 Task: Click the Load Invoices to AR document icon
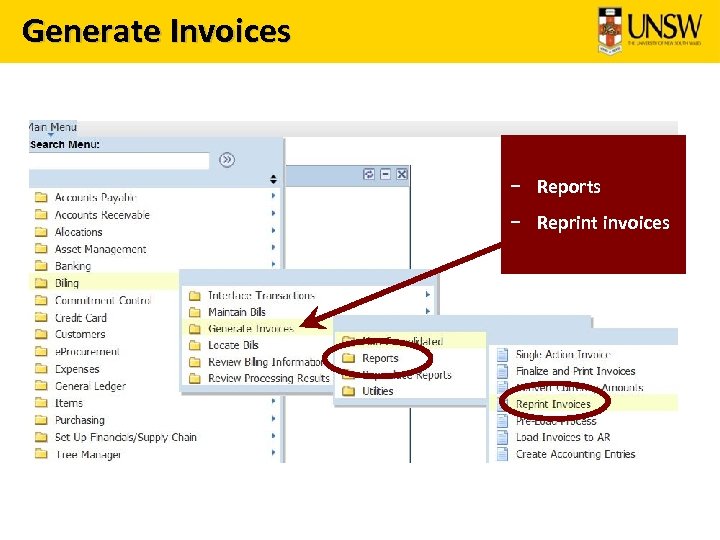point(503,437)
